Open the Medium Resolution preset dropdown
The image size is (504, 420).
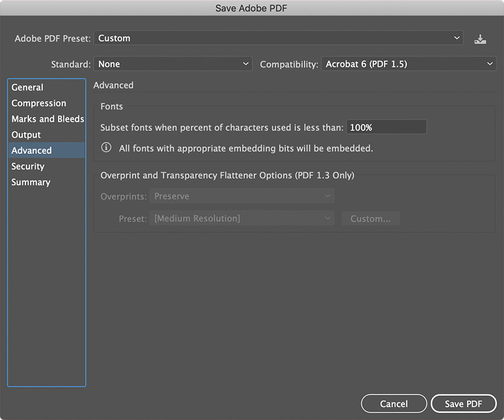coord(241,218)
